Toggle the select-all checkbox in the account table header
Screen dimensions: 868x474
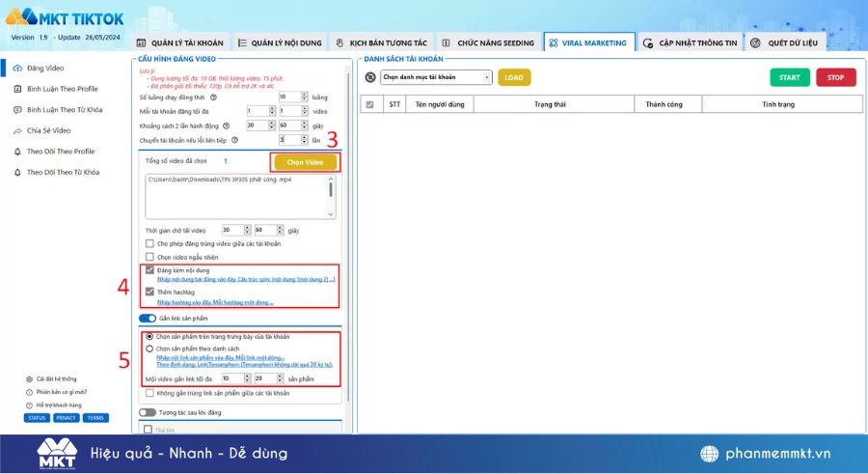click(369, 104)
